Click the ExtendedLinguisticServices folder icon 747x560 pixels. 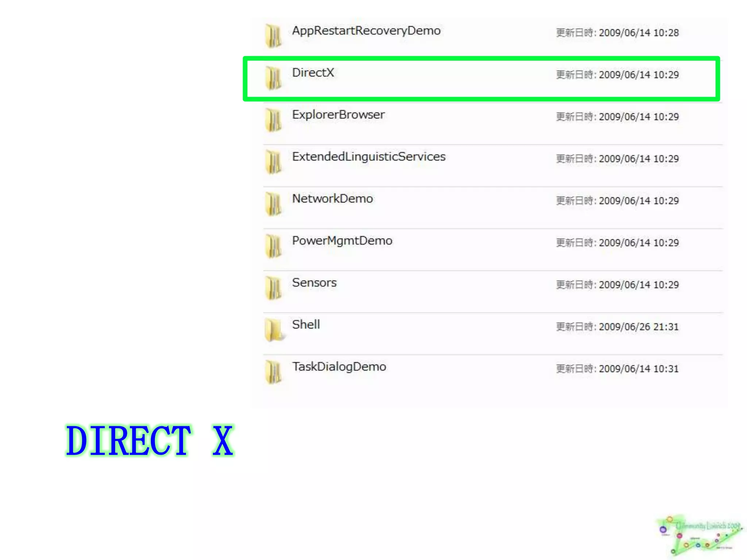click(x=273, y=162)
